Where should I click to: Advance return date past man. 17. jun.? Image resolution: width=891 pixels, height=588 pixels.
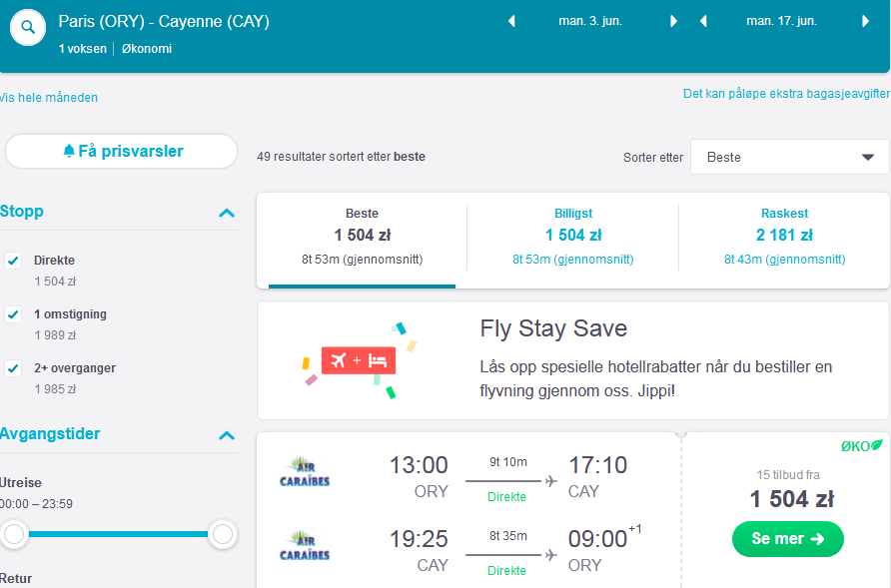click(x=865, y=21)
